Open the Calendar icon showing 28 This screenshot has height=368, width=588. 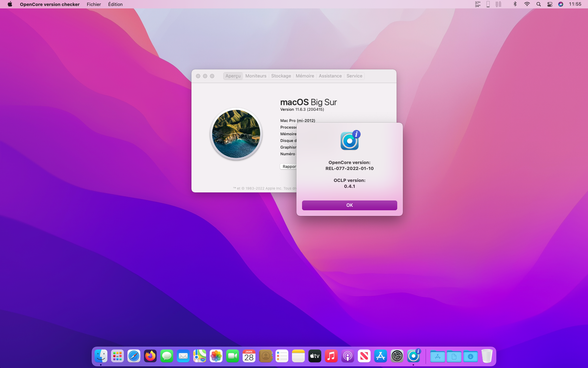click(x=249, y=356)
